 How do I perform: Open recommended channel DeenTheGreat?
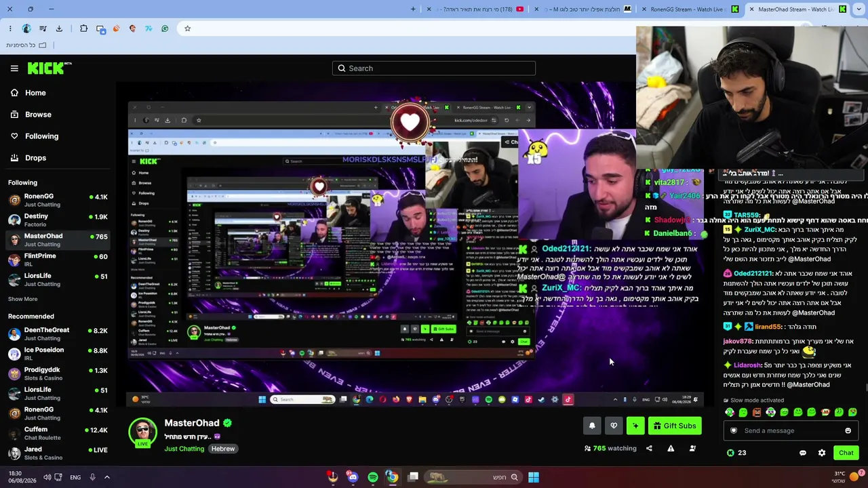point(58,334)
